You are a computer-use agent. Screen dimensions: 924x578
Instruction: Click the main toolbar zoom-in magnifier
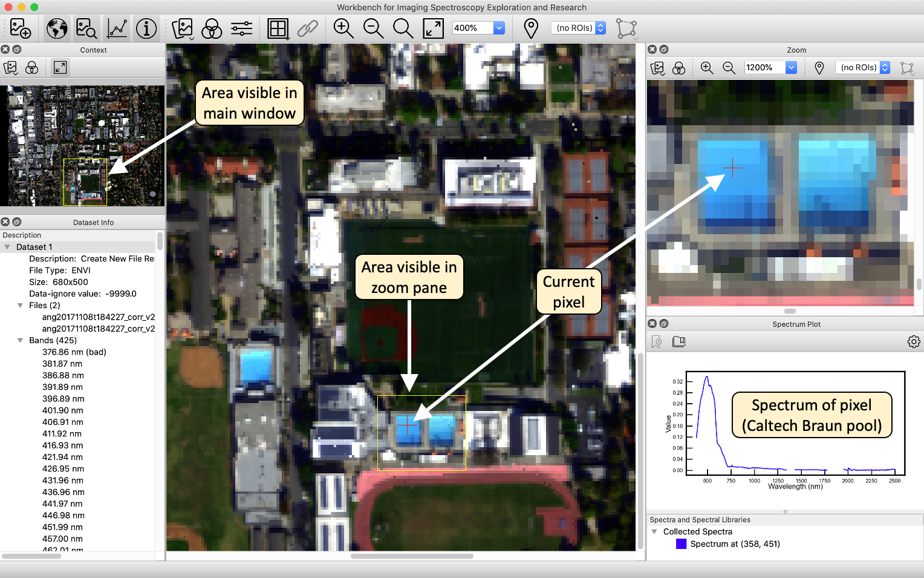pos(343,28)
